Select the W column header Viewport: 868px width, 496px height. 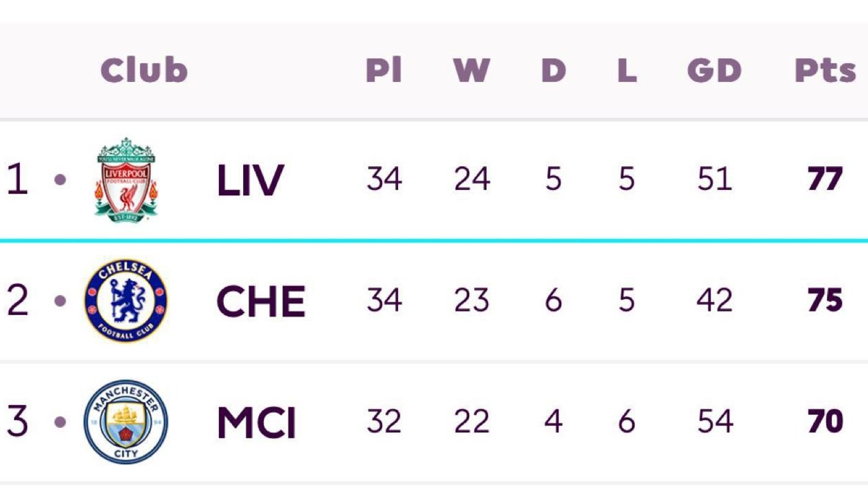pos(471,71)
